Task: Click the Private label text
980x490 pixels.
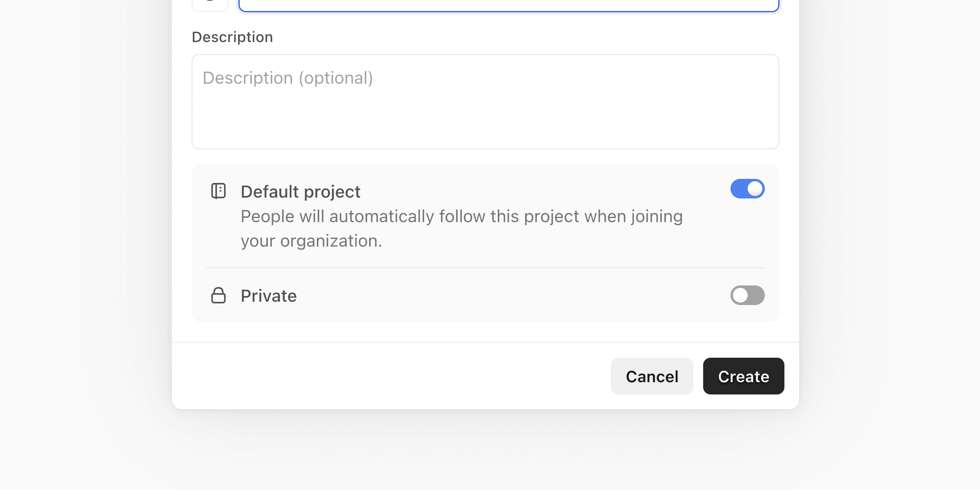Action: pyautogui.click(x=269, y=295)
